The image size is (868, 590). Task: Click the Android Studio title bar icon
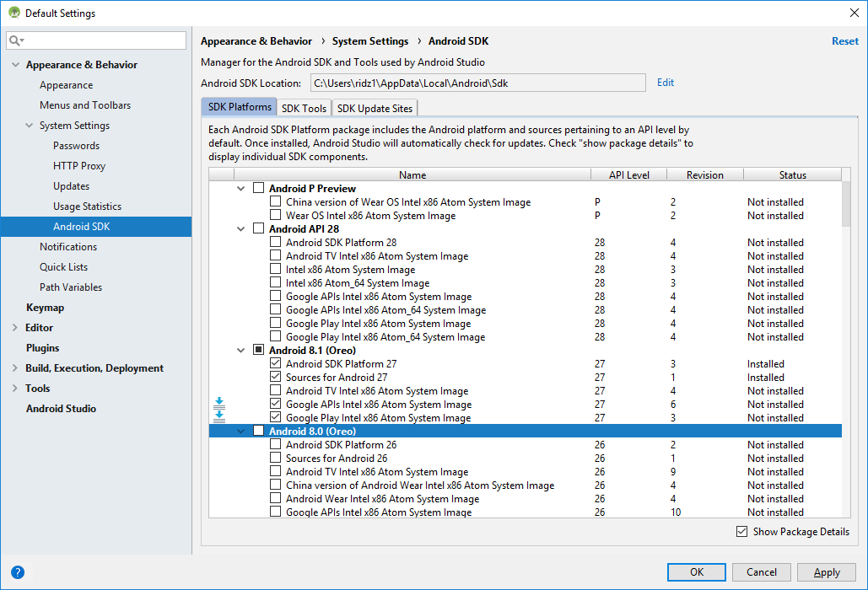click(x=13, y=12)
